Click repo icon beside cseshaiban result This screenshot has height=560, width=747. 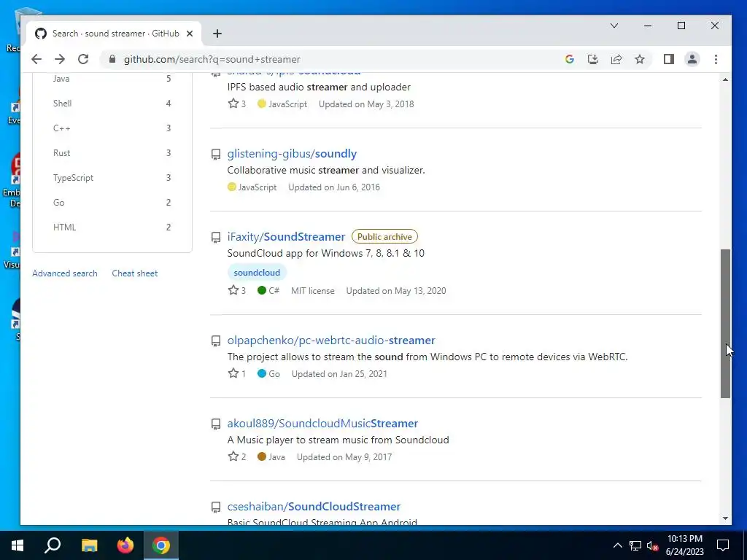pyautogui.click(x=216, y=507)
